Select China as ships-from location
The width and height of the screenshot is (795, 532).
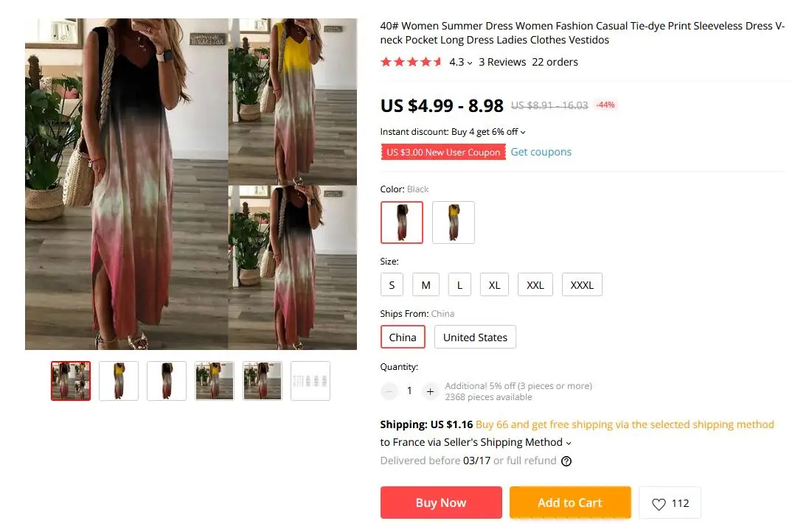click(403, 337)
